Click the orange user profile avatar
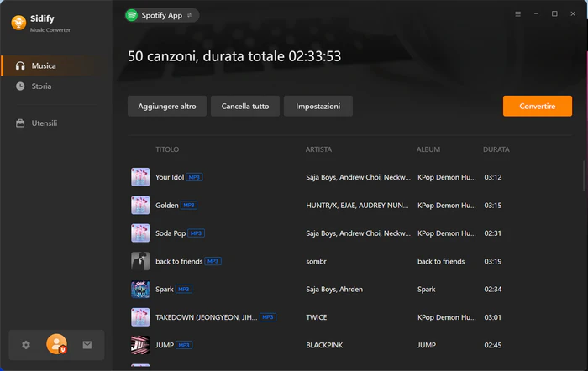This screenshot has width=588, height=371. tap(56, 344)
